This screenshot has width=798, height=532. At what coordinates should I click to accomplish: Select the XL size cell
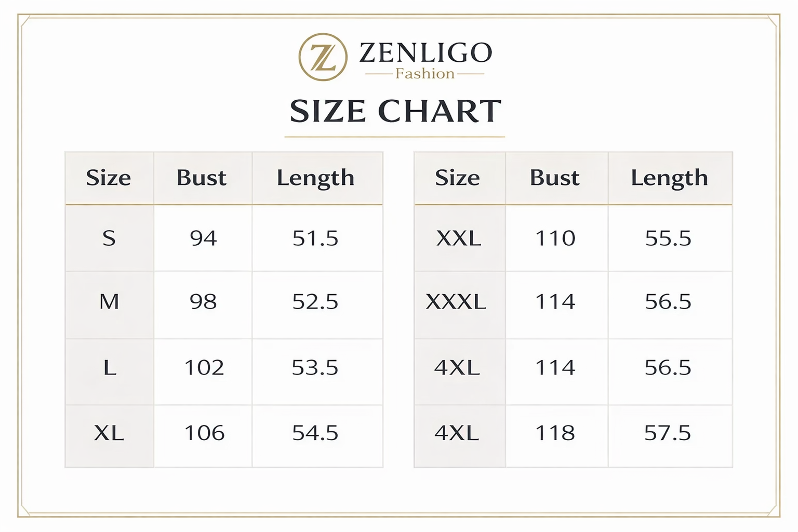point(109,433)
